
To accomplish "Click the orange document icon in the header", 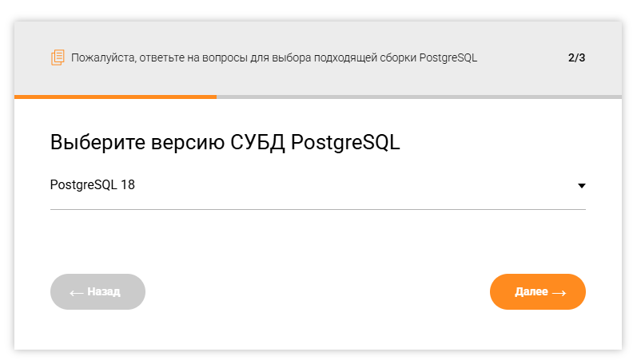I will 57,57.
